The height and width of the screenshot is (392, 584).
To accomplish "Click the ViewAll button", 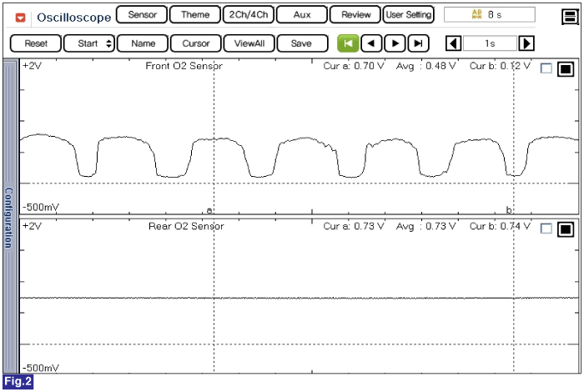I will [249, 43].
